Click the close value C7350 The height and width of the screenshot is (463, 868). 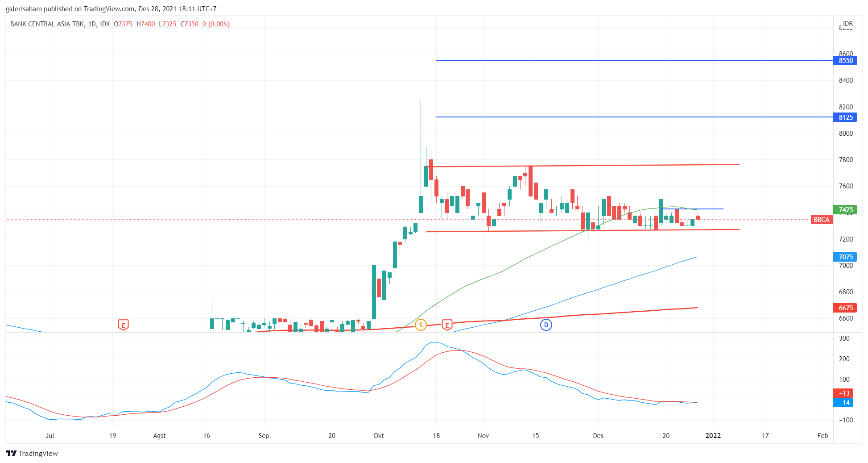(190, 24)
